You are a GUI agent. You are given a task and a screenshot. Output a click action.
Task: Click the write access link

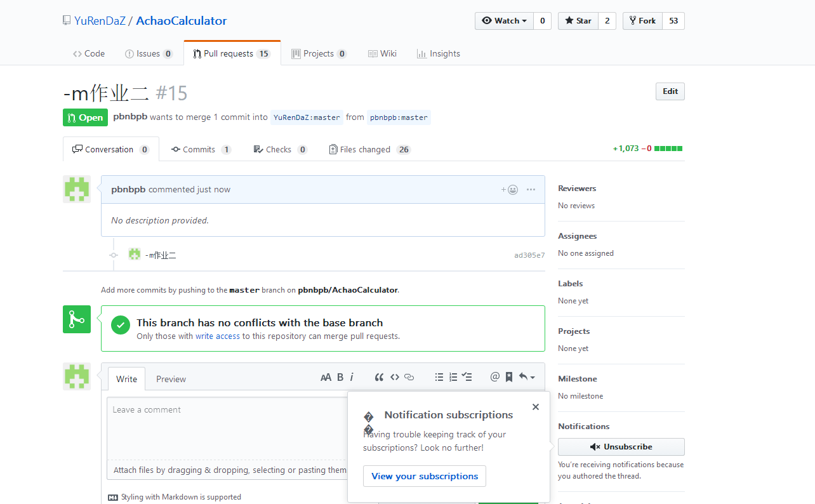click(218, 336)
